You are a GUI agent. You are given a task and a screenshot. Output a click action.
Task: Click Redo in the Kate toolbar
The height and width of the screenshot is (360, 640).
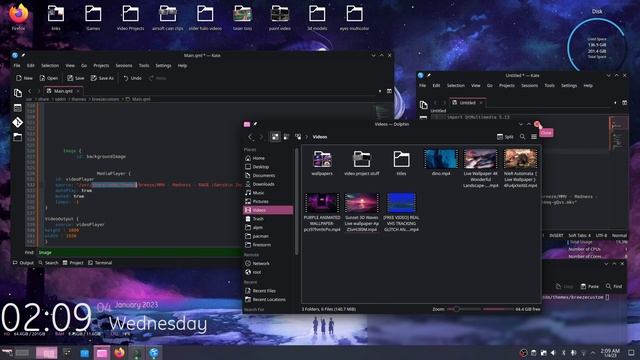coord(157,78)
